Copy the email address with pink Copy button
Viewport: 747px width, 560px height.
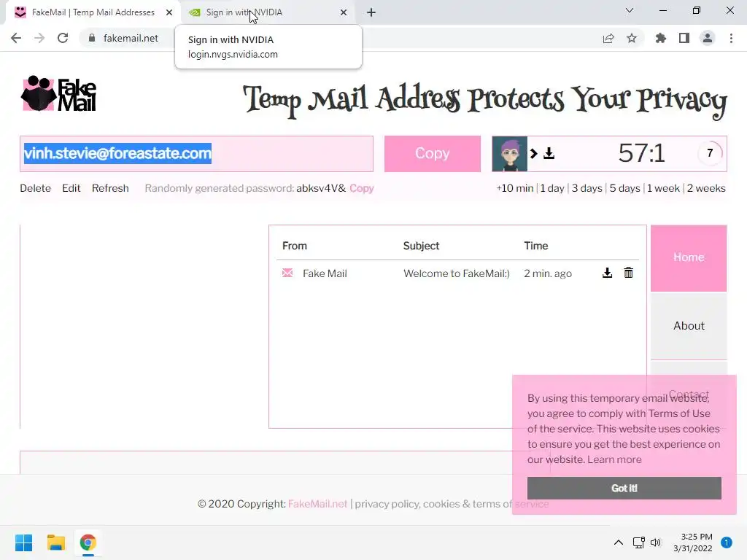(432, 153)
